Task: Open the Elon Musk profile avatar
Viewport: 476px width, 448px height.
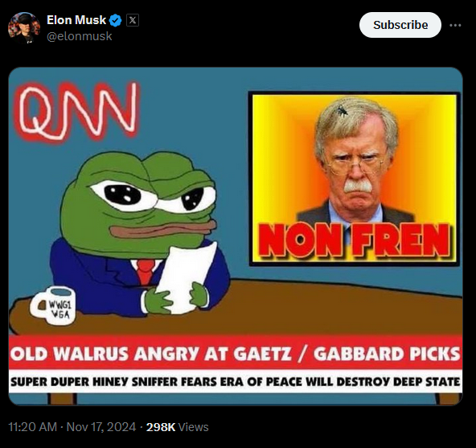Action: (24, 28)
